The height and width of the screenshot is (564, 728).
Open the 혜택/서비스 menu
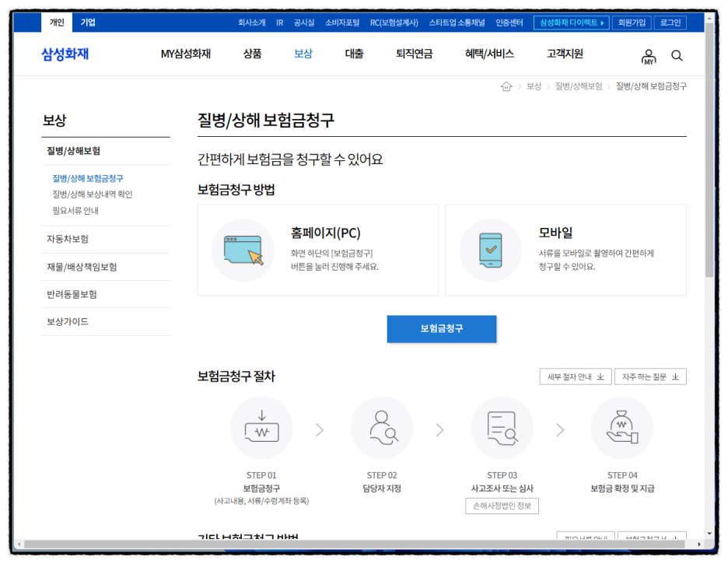point(489,54)
